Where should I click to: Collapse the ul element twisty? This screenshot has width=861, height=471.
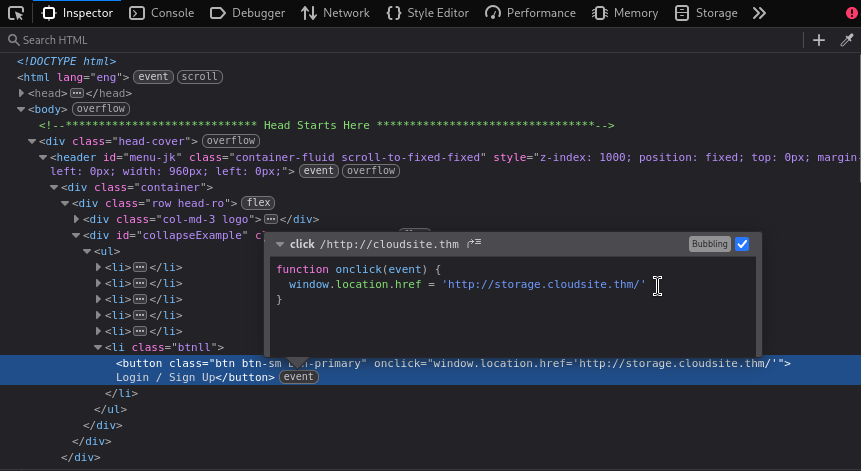point(87,251)
